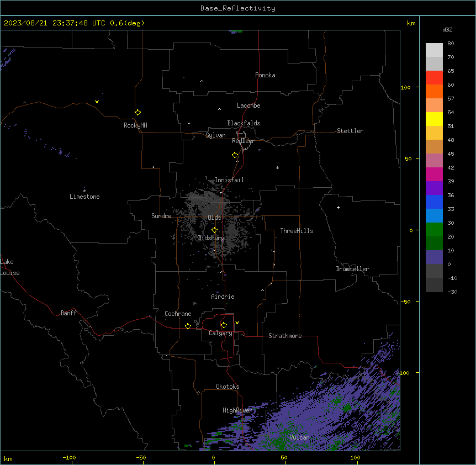Click the ThreeHills label
476x465 pixels.
297,231
